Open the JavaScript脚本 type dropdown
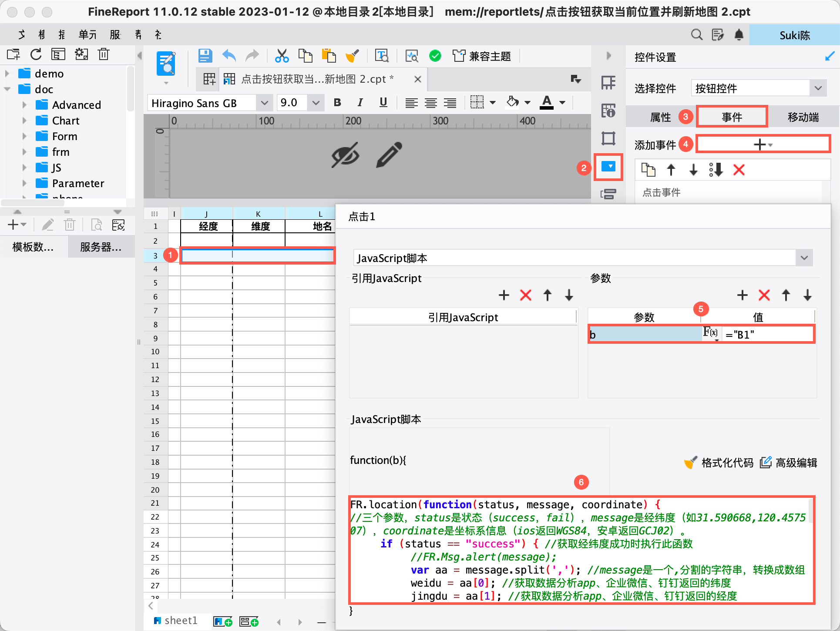This screenshot has width=840, height=631. (x=804, y=258)
